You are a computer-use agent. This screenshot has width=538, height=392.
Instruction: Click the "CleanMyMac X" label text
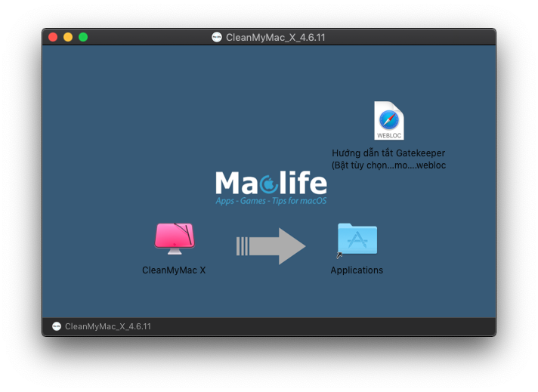(174, 270)
